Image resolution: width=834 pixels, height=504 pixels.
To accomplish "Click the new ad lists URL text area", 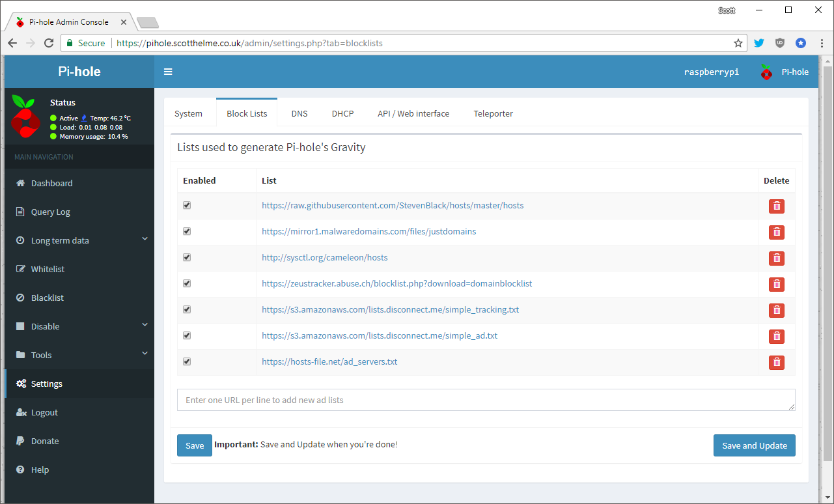I will coord(486,400).
